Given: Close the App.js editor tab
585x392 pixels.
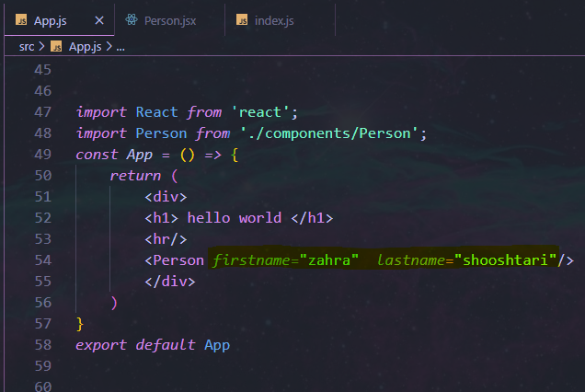Looking at the screenshot, I should 99,19.
